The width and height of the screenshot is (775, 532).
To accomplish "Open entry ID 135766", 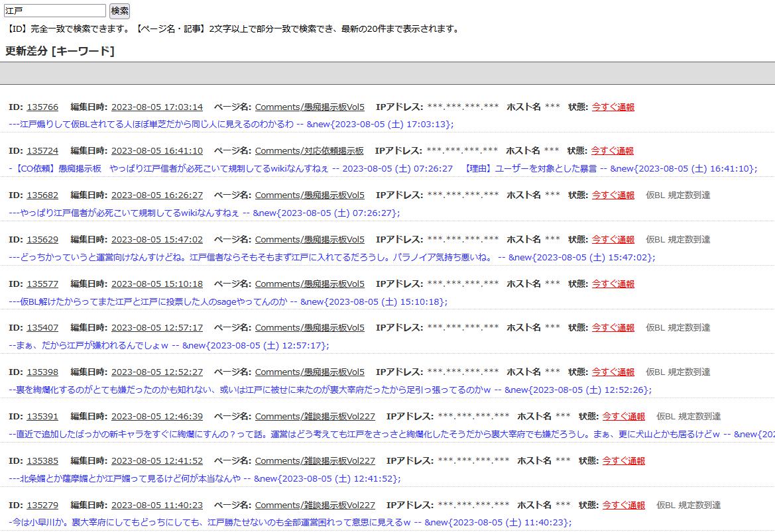I will click(x=42, y=107).
